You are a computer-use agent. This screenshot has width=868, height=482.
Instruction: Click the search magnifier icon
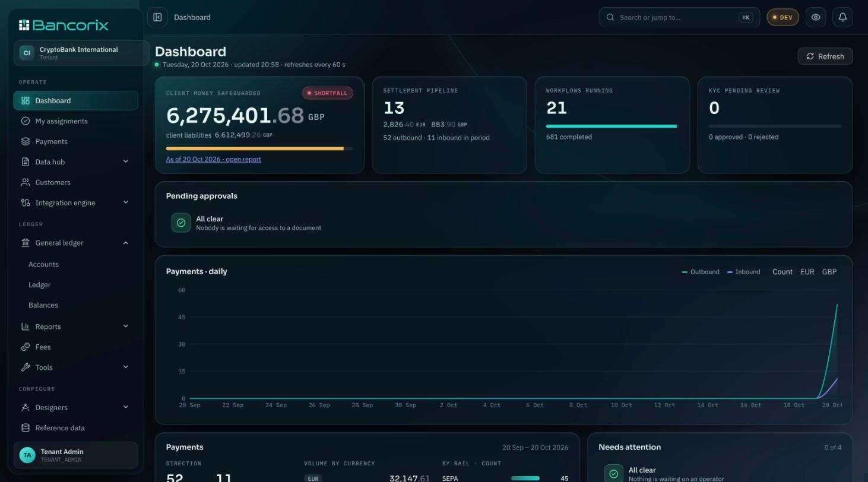(x=610, y=17)
